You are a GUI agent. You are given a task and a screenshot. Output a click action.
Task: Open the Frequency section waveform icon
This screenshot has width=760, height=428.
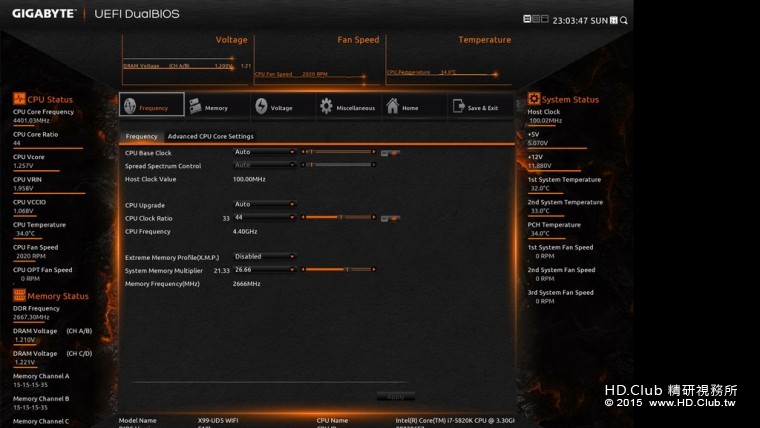[130, 106]
